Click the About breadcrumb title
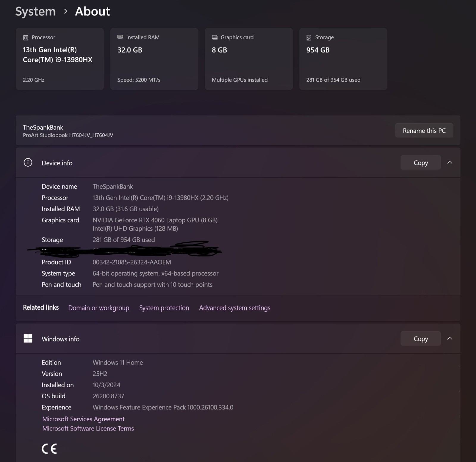The height and width of the screenshot is (462, 476). pos(93,11)
